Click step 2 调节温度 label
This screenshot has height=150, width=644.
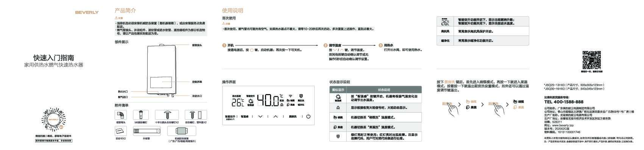[335, 45]
